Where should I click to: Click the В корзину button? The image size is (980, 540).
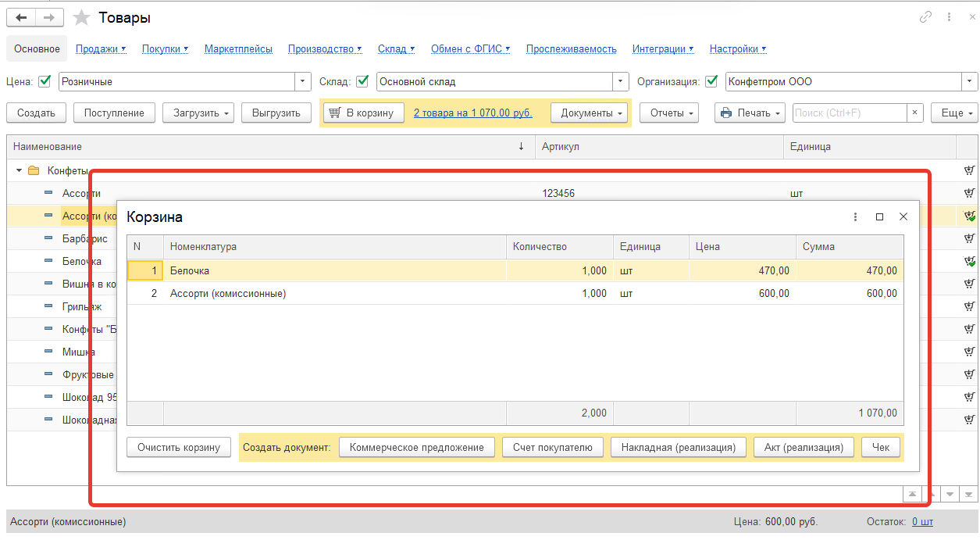click(x=364, y=113)
